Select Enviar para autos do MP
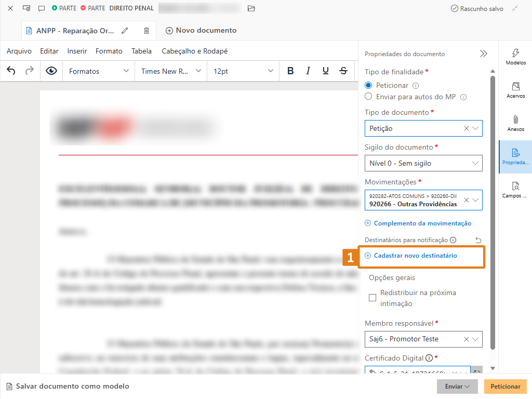The width and height of the screenshot is (532, 399). 368,97
